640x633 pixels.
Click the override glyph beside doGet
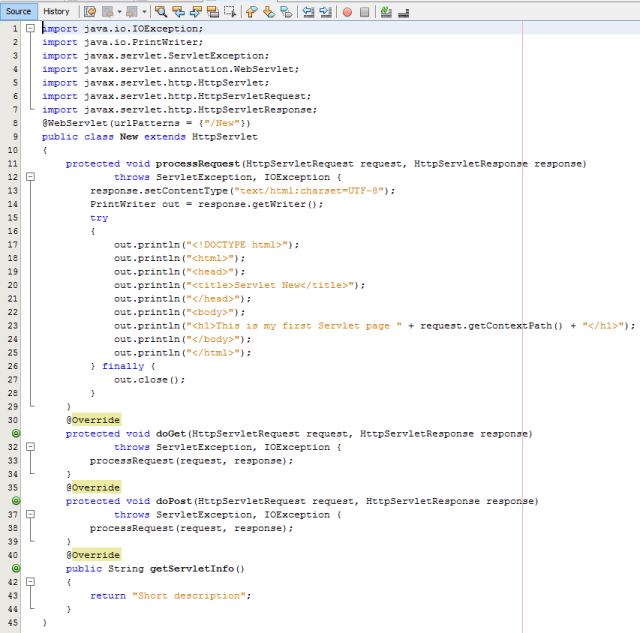pyautogui.click(x=16, y=433)
